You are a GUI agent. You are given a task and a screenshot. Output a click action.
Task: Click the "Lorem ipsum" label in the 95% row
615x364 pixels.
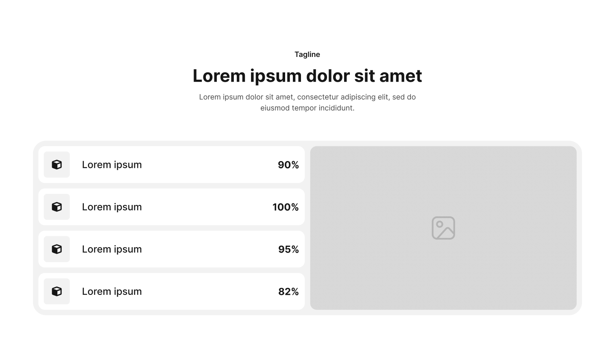(x=112, y=249)
